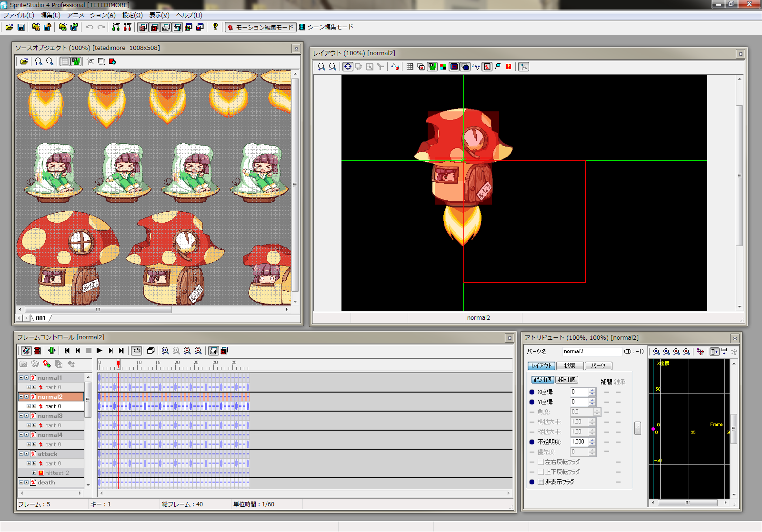This screenshot has width=762, height=532.
Task: Expand part 0 under normal2
Action: (x=29, y=406)
